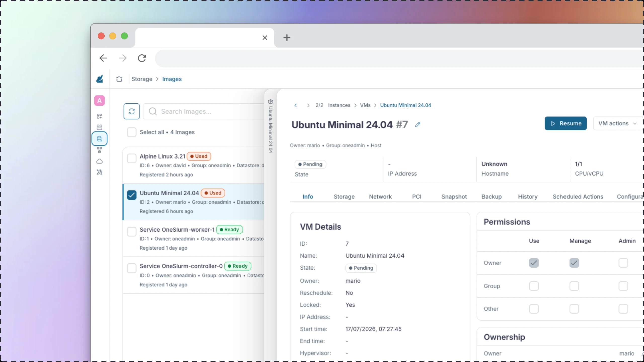Reload the browser page
The height and width of the screenshot is (362, 644).
[142, 58]
